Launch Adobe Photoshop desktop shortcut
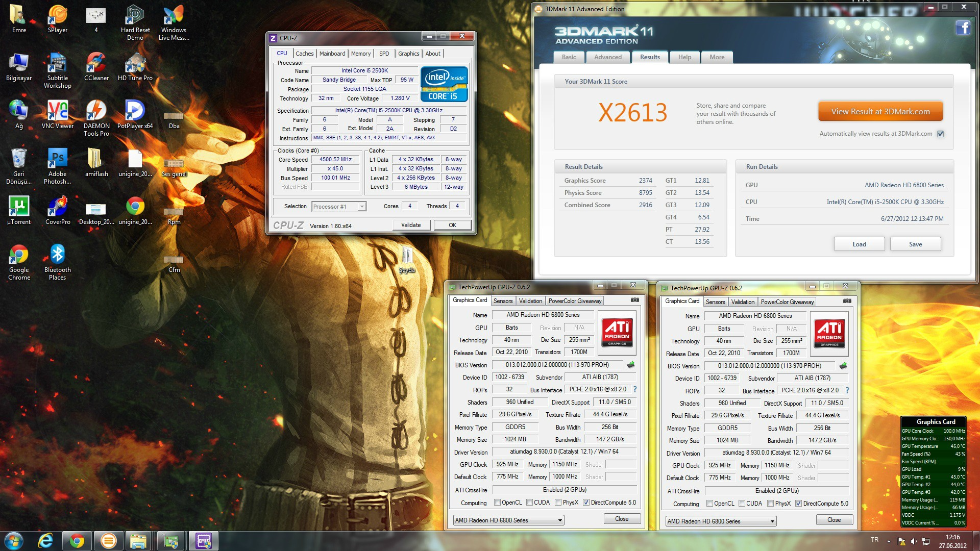980x551 pixels. (58, 167)
